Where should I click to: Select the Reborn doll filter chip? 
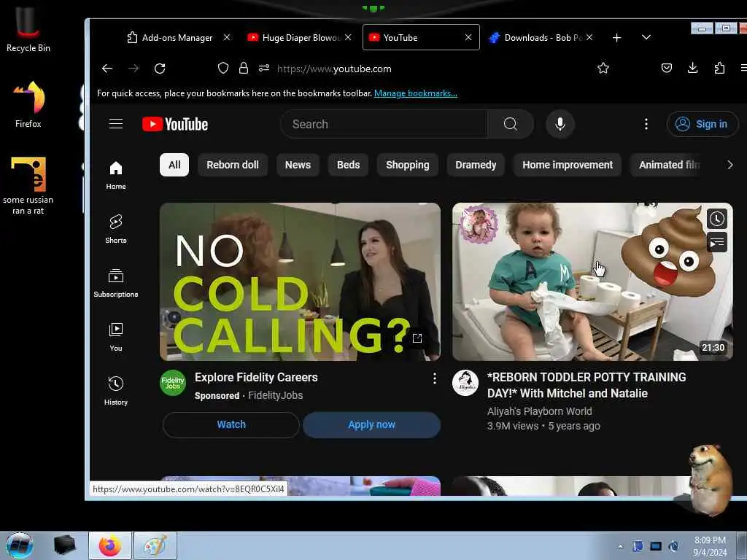pyautogui.click(x=233, y=165)
